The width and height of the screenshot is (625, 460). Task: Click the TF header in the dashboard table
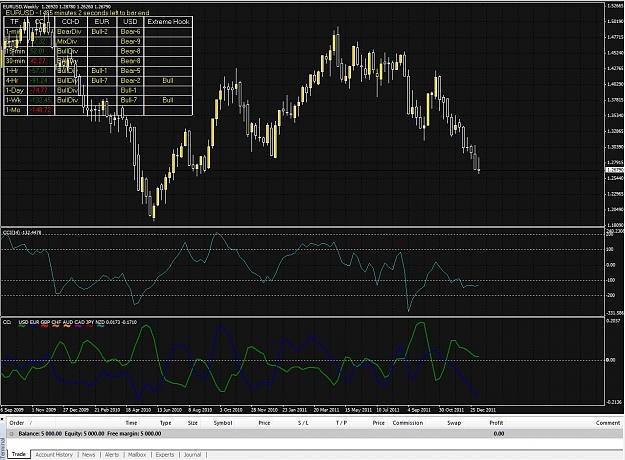pyautogui.click(x=15, y=22)
